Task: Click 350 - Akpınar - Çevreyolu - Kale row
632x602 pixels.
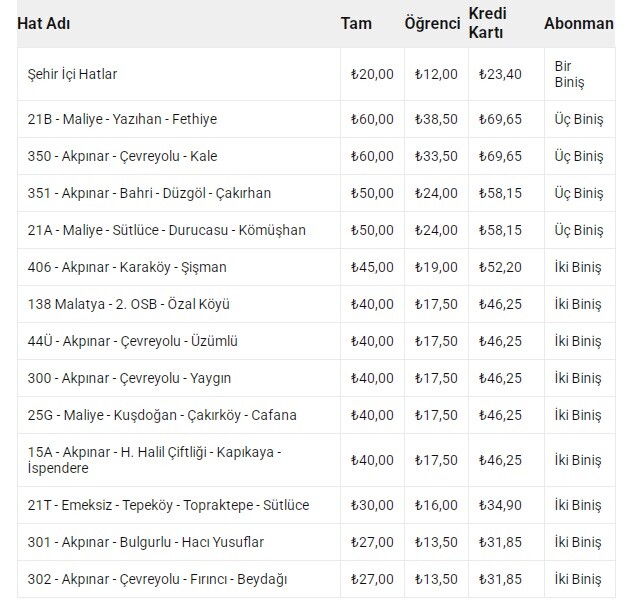Action: pos(316,156)
